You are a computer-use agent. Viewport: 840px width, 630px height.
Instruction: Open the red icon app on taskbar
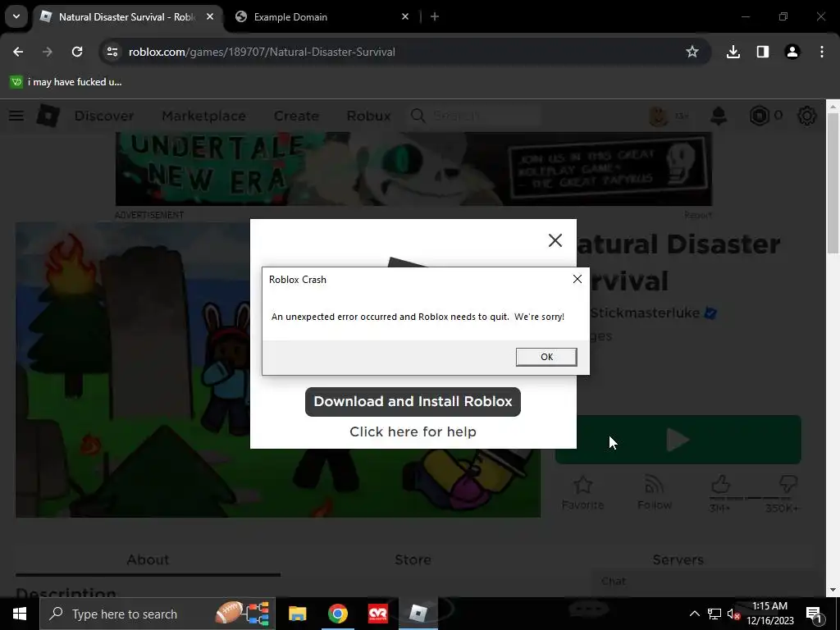coord(377,614)
